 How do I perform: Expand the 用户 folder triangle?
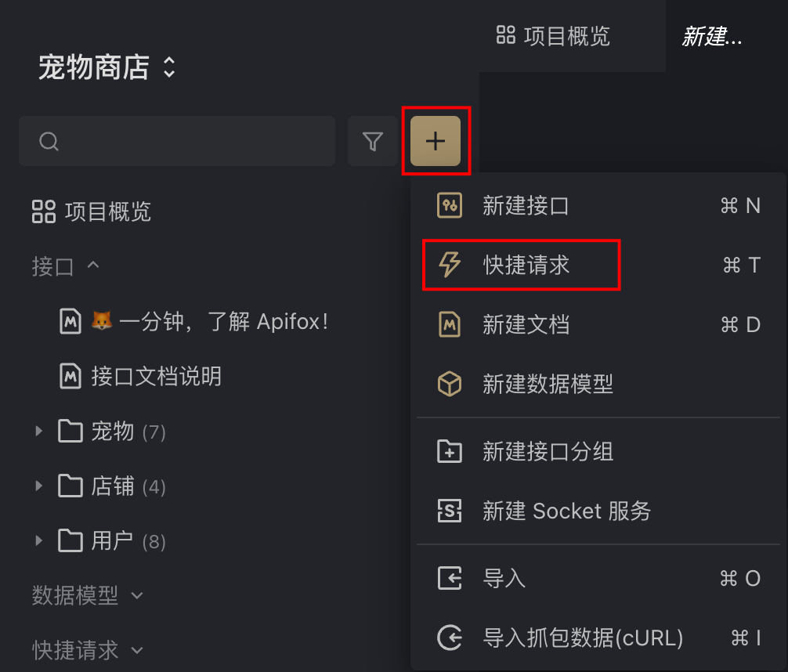point(38,541)
